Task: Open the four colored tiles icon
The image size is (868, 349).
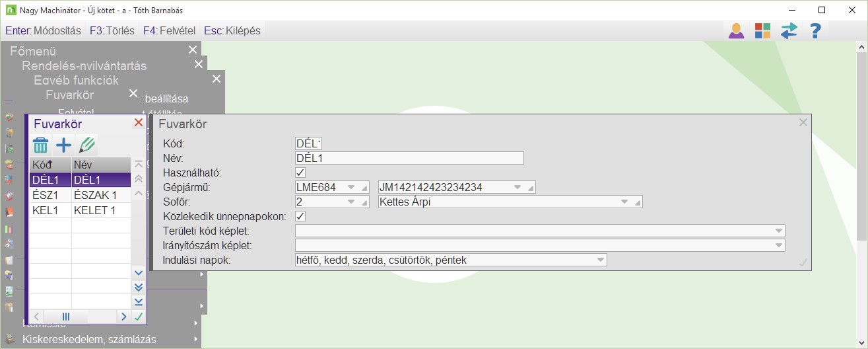Action: pos(762,30)
